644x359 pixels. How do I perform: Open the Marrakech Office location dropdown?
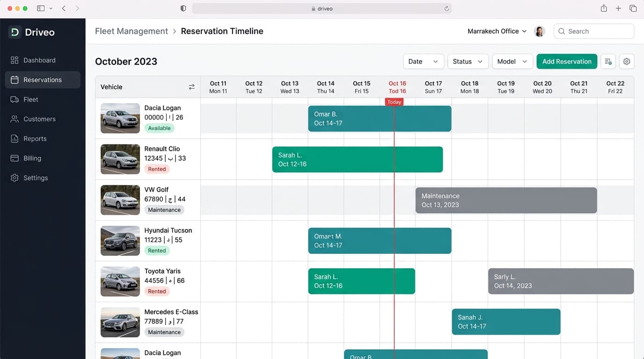tap(497, 31)
